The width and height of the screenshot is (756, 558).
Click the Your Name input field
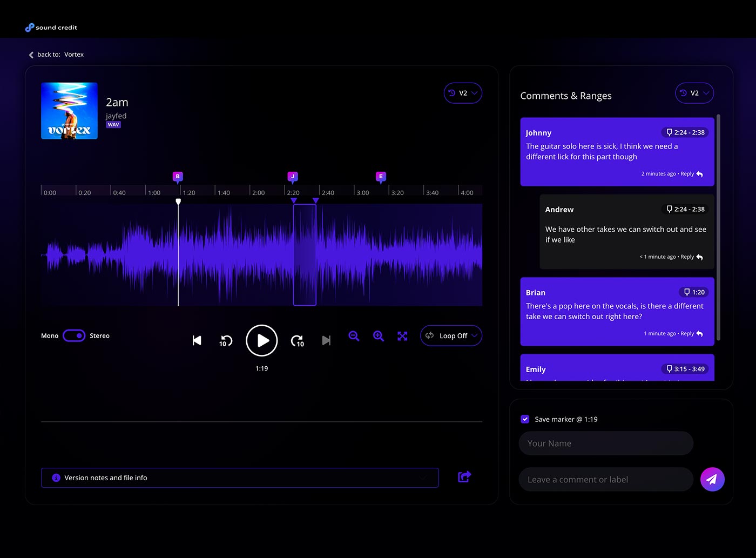[x=606, y=443]
